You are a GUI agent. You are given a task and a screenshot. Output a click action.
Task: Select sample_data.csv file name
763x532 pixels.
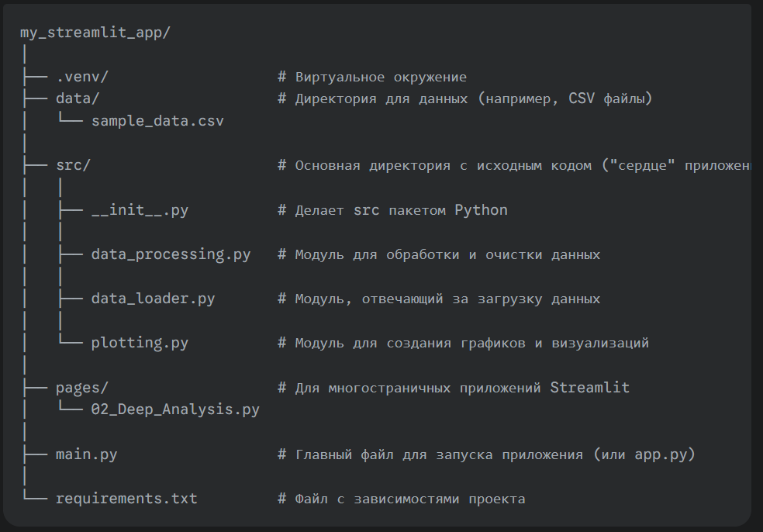tap(157, 121)
